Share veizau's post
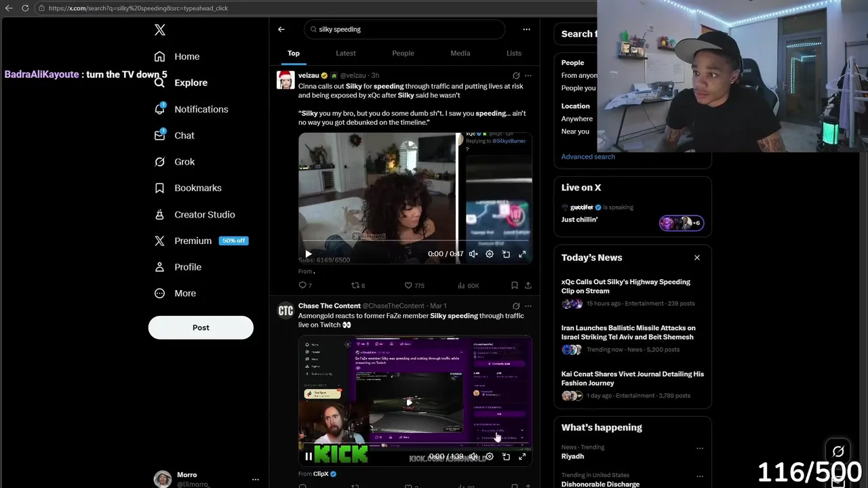This screenshot has width=868, height=488. 528,285
